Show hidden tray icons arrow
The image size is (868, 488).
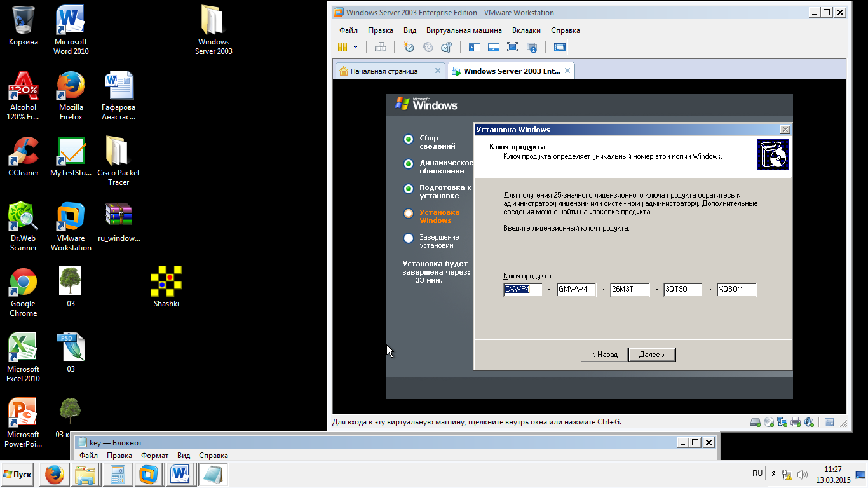click(x=773, y=474)
